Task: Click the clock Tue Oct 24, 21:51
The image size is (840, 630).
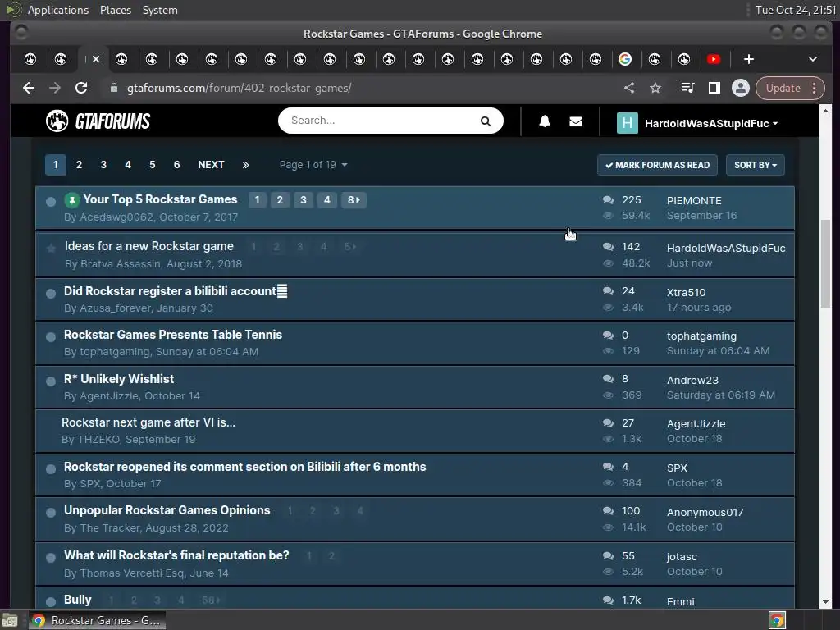Action: click(795, 10)
